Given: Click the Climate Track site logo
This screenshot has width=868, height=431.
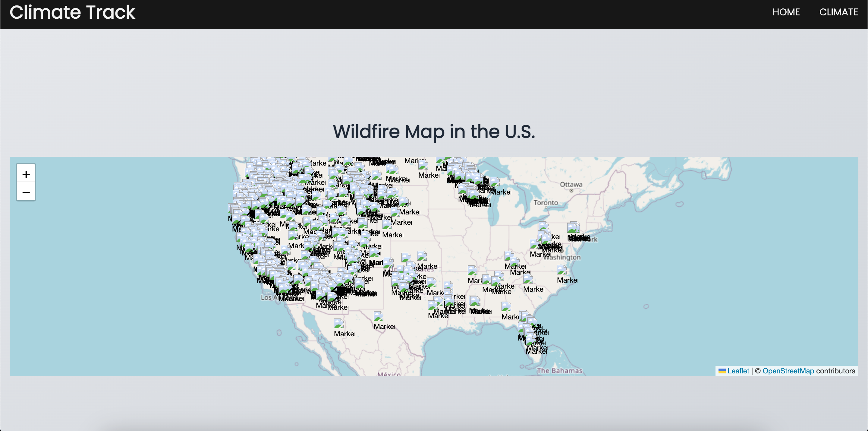Looking at the screenshot, I should coord(72,12).
